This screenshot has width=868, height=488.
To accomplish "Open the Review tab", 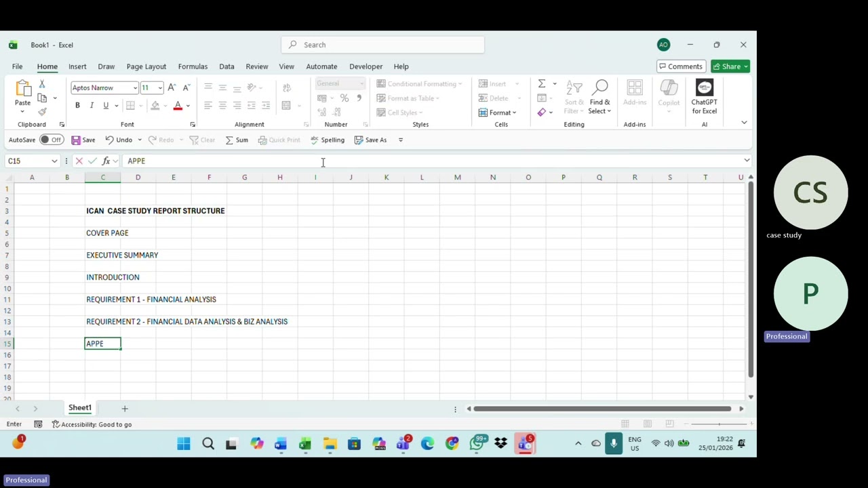I will coord(256,66).
